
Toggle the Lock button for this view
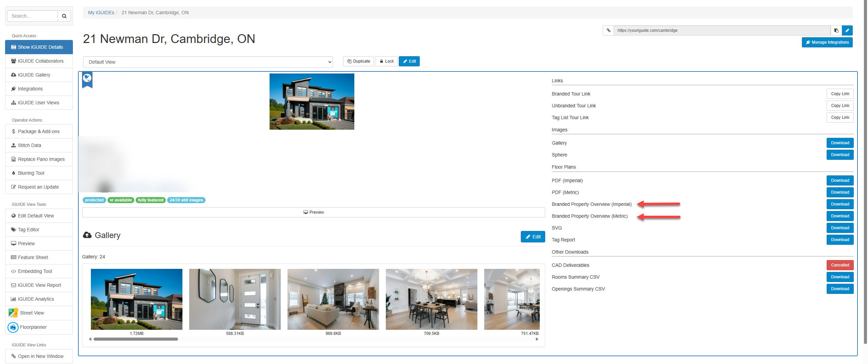point(386,61)
